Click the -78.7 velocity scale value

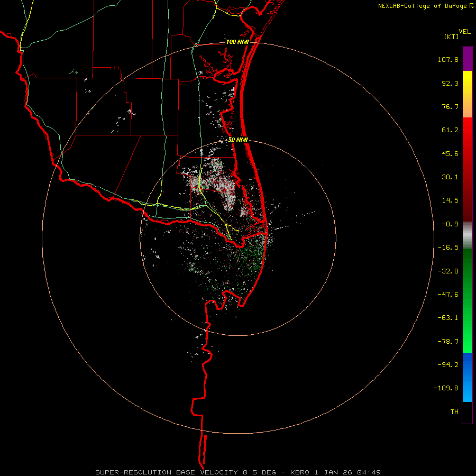pos(448,342)
